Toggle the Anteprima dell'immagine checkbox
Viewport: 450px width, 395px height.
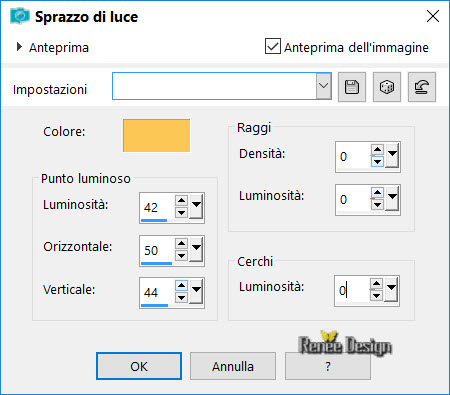point(273,46)
